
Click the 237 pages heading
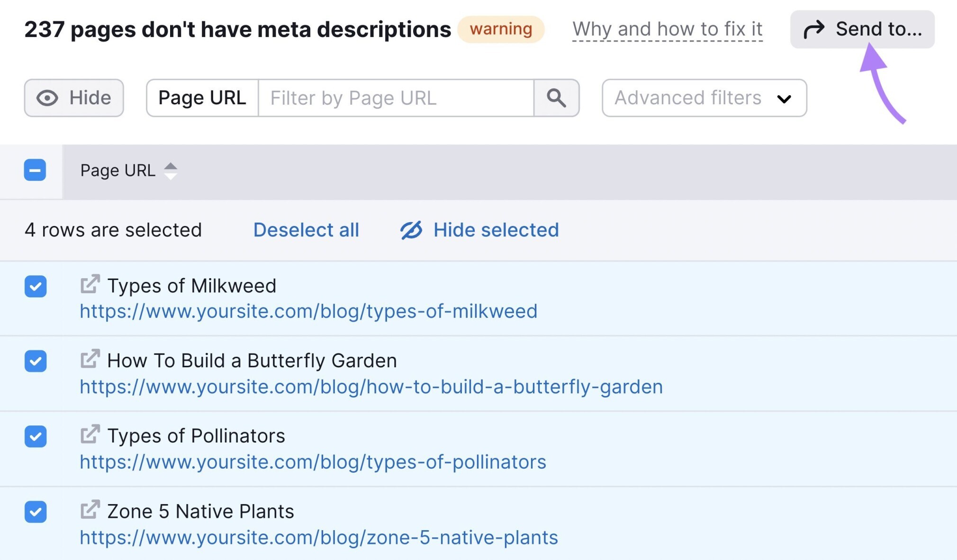point(237,29)
